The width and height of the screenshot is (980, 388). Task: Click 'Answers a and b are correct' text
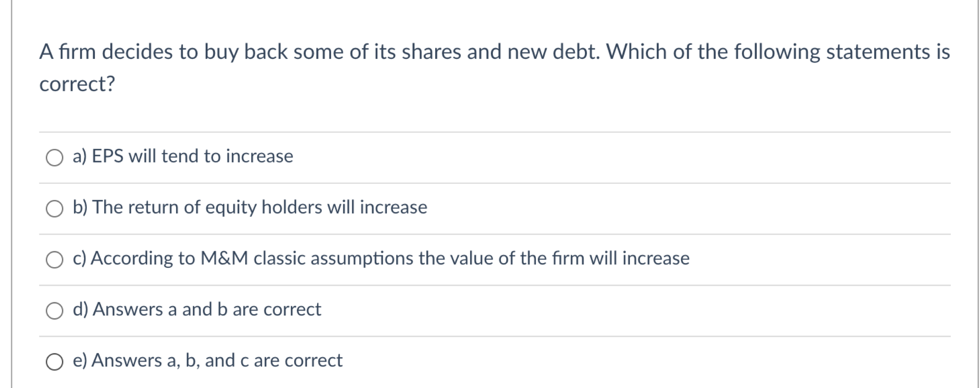tap(207, 309)
